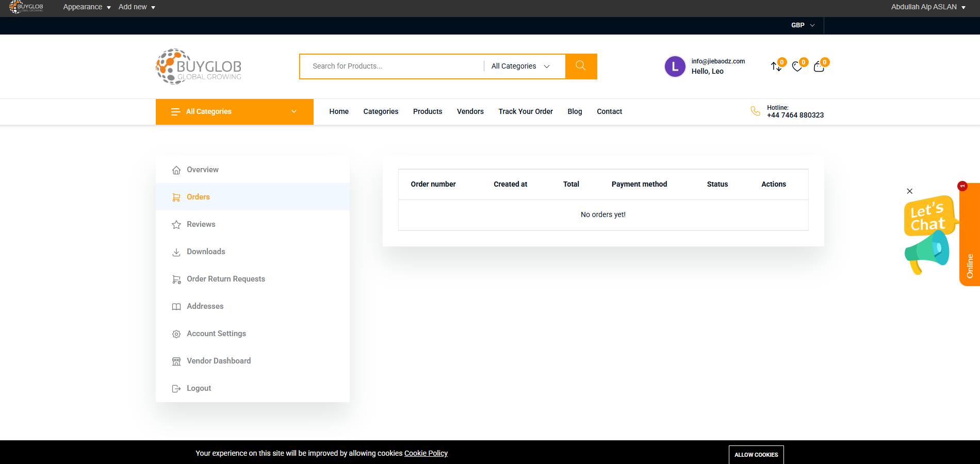Open Overview in the account sidebar

[x=253, y=170]
